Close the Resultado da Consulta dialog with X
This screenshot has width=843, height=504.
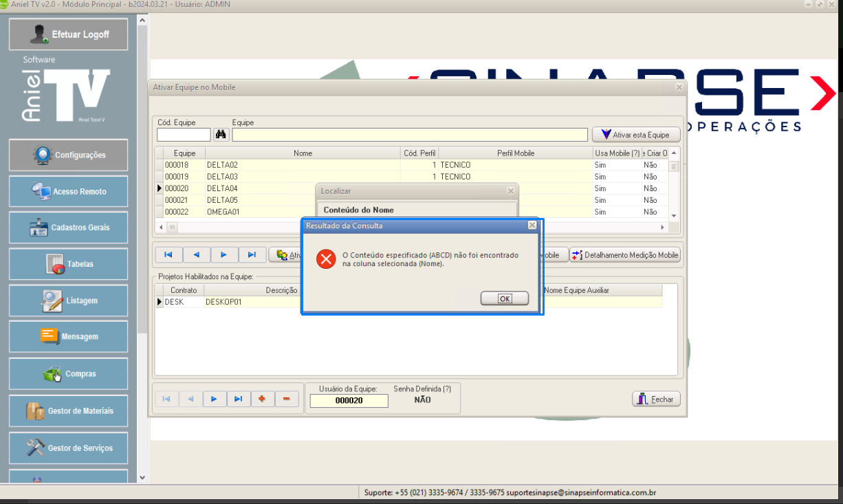click(x=532, y=226)
